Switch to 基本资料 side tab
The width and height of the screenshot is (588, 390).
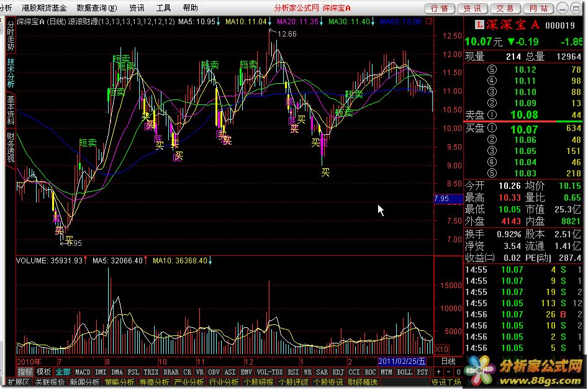tap(11, 111)
